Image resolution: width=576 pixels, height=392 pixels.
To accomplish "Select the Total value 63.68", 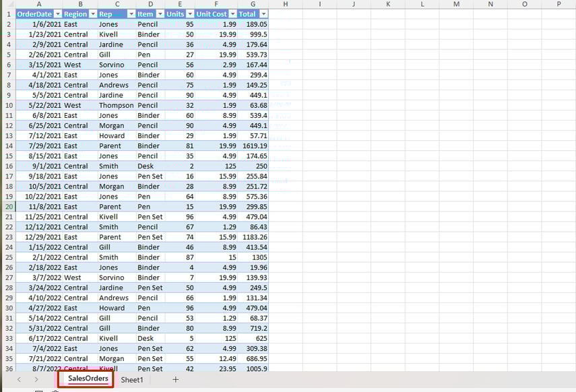I will click(253, 106).
